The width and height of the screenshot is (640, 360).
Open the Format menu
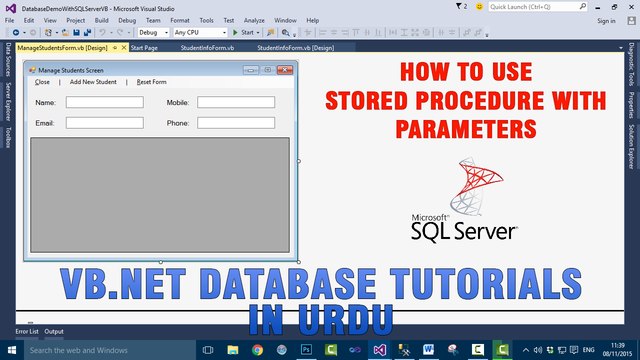pos(180,20)
